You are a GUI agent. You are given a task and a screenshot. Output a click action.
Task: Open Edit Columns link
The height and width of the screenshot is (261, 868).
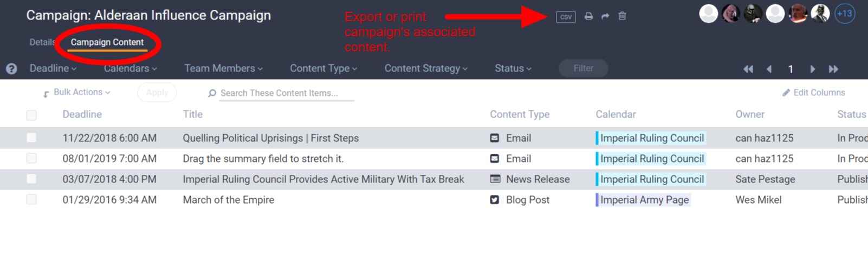814,93
